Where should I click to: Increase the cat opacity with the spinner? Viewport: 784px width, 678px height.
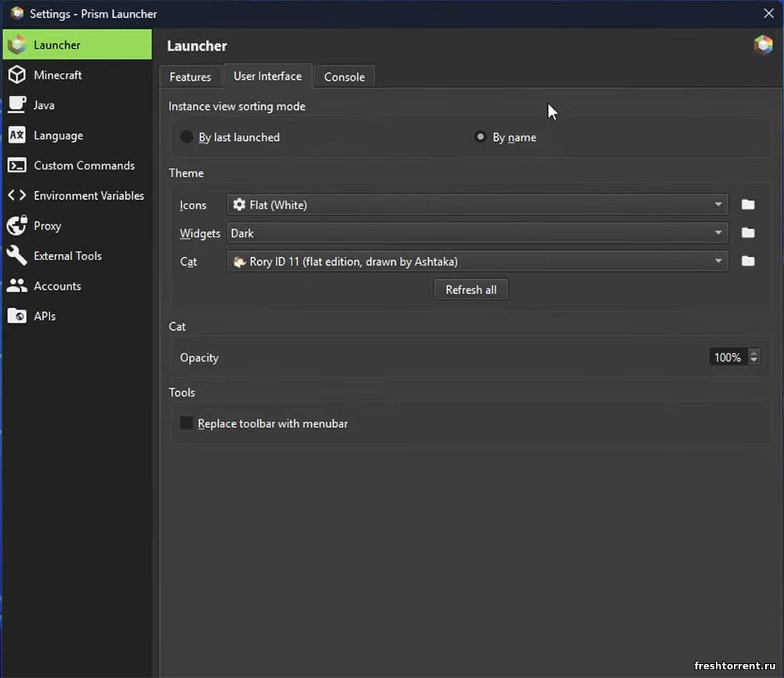753,354
